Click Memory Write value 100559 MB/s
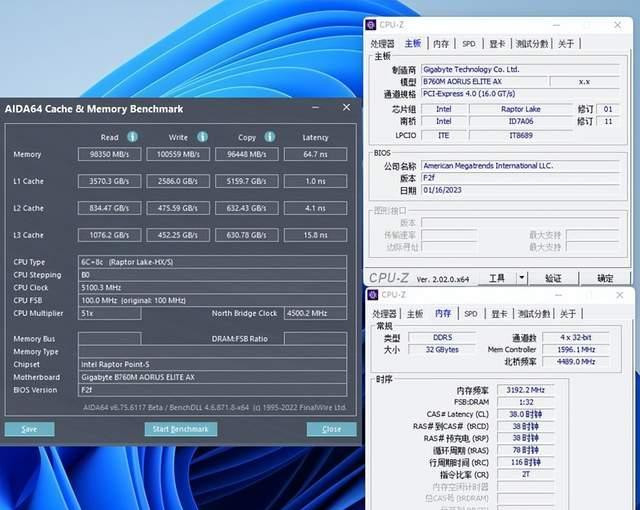640x510 pixels. [178, 154]
